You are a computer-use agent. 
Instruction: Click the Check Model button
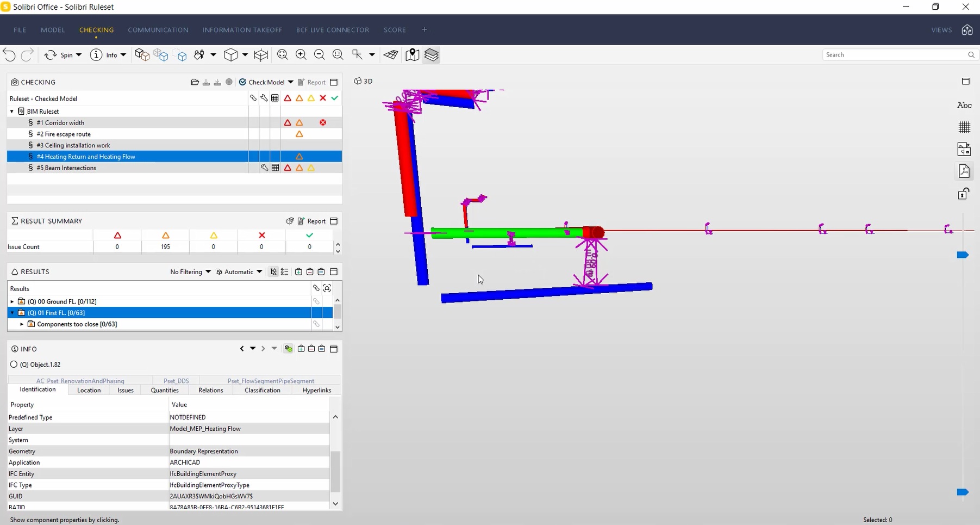(261, 82)
